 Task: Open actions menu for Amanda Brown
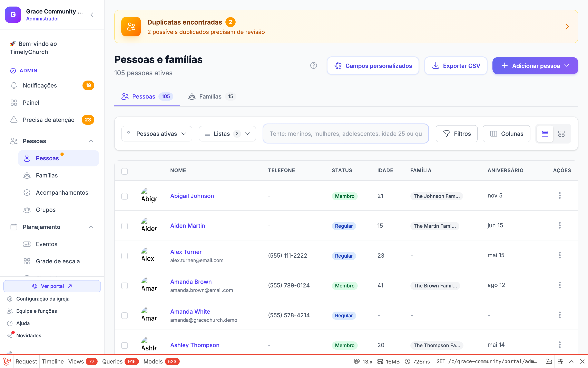560,285
